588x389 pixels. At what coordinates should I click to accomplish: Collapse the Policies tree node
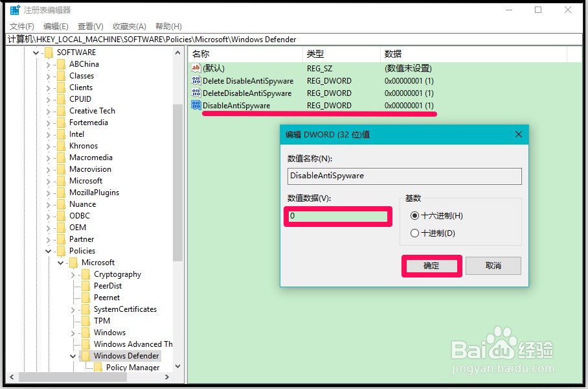click(x=49, y=251)
